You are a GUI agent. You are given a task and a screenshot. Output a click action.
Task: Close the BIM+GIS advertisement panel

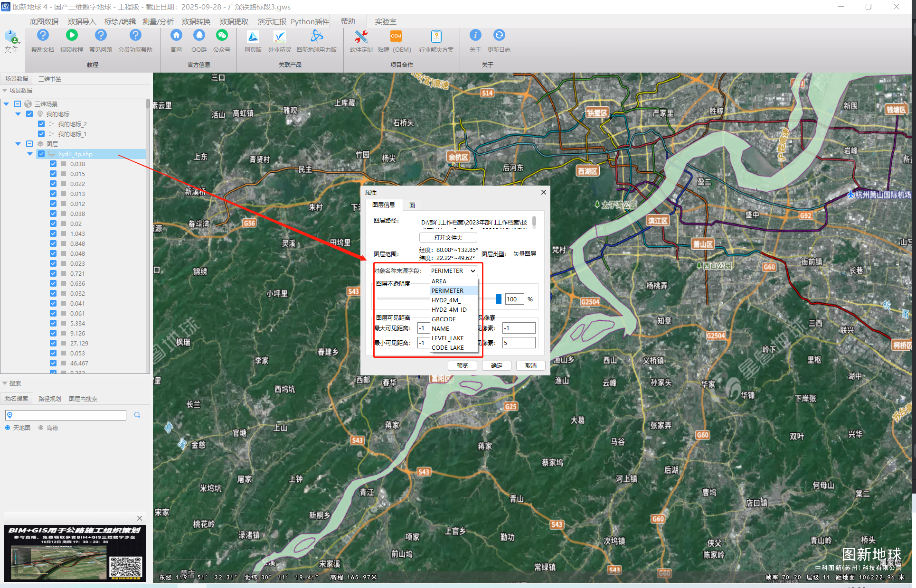(140, 518)
